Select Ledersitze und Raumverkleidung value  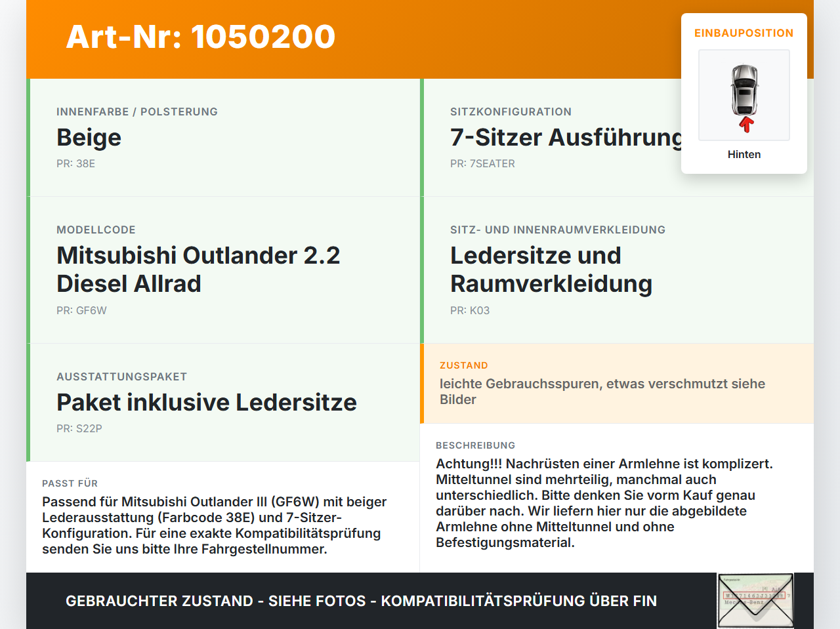[551, 270]
